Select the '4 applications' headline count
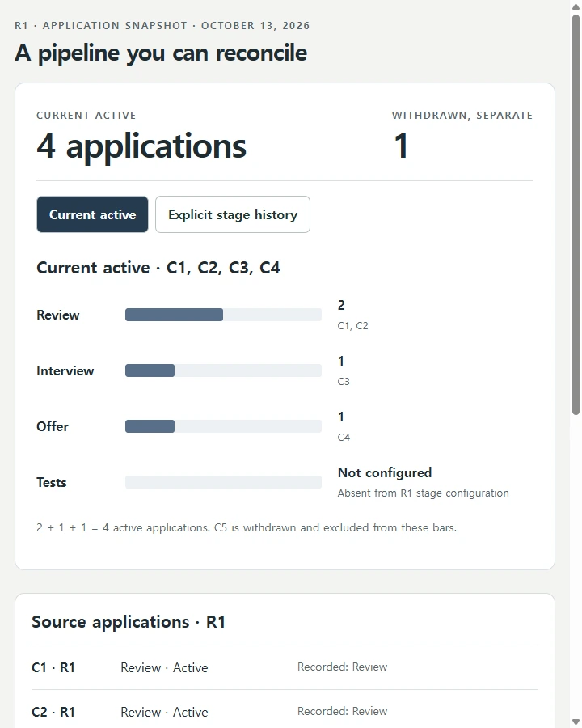Screen dimensions: 582x728 (x=141, y=146)
